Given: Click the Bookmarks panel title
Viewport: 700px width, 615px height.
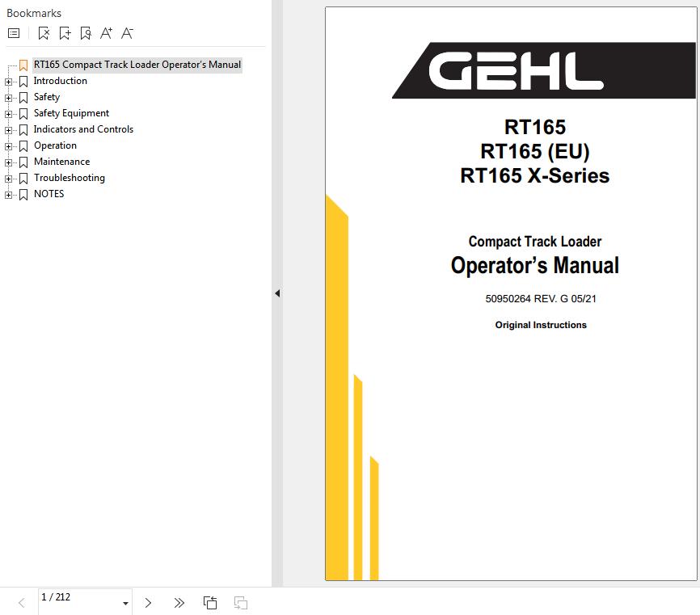Looking at the screenshot, I should 34,13.
